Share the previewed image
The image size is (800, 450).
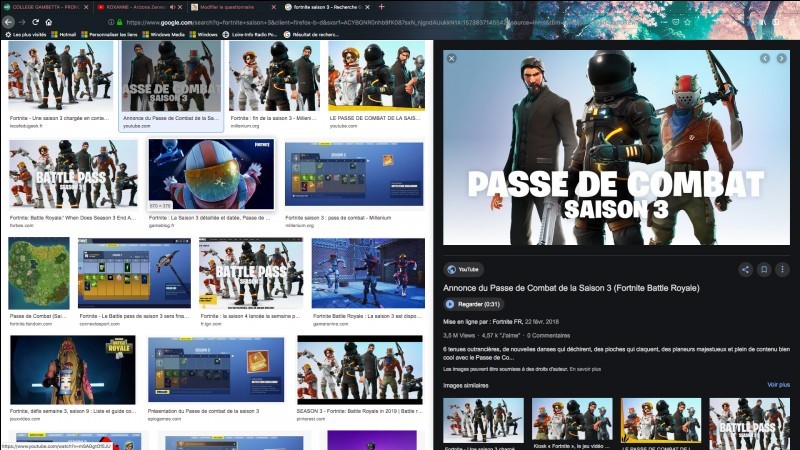(745, 269)
